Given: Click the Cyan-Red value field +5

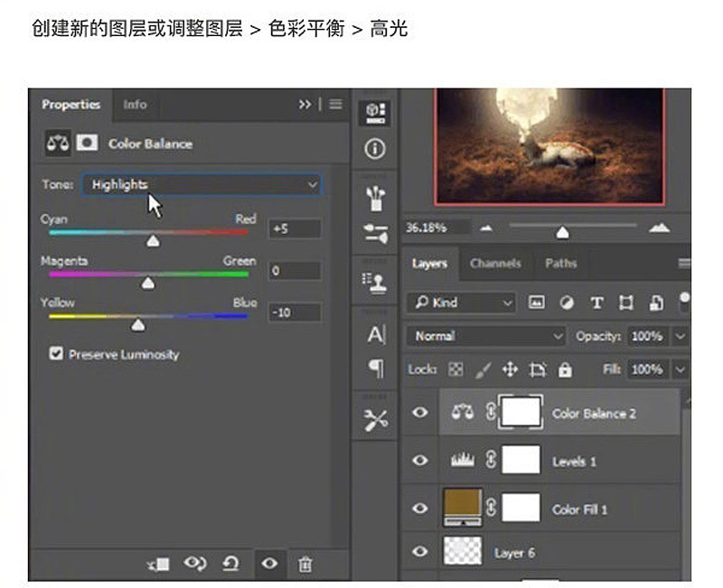Looking at the screenshot, I should point(295,229).
